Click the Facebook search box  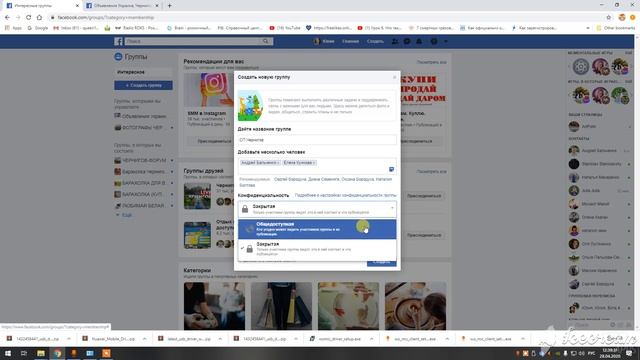[x=194, y=41]
